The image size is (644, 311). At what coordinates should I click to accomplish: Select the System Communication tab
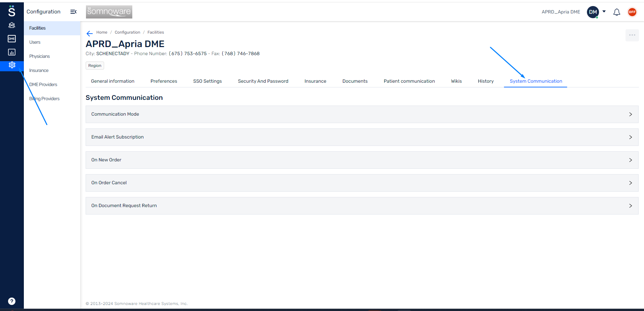pos(536,81)
